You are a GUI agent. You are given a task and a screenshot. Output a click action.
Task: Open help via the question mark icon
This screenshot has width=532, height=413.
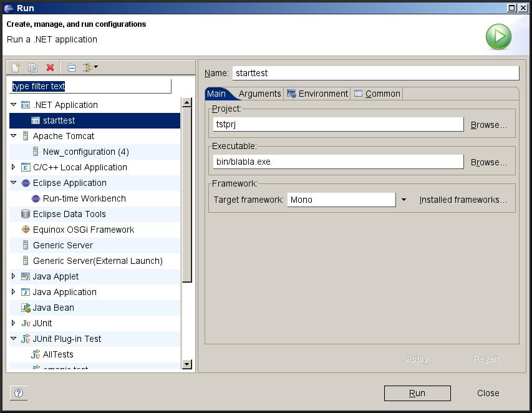click(x=19, y=393)
